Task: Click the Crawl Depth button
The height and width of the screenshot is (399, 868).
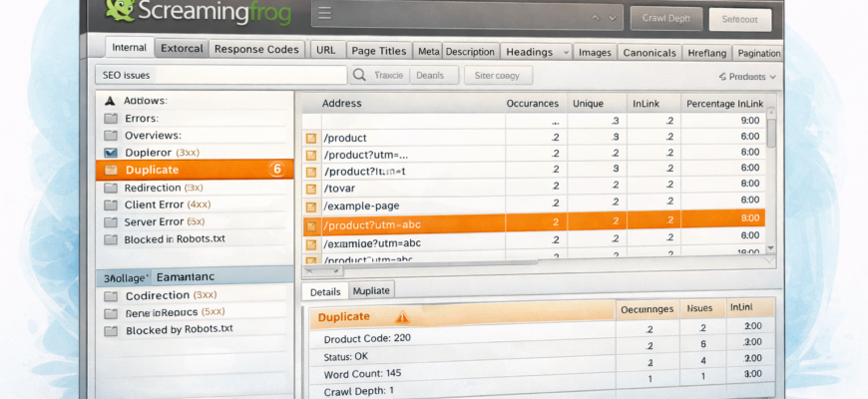Action: point(666,18)
